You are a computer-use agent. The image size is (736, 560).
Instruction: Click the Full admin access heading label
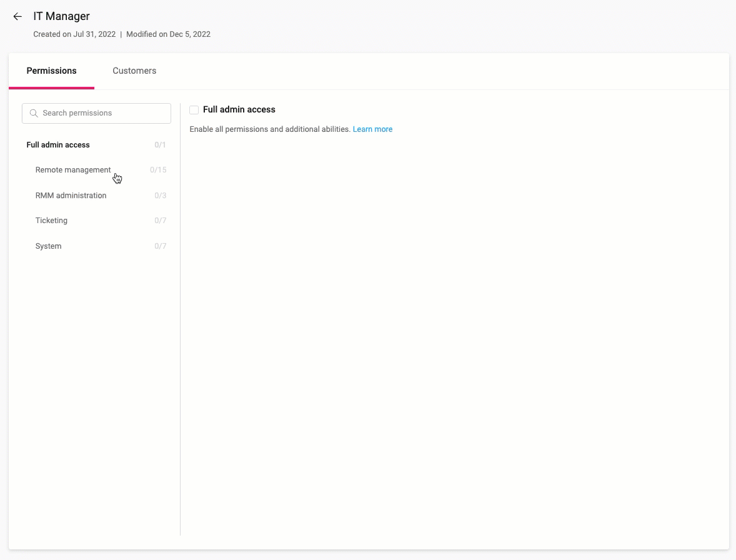click(x=239, y=109)
